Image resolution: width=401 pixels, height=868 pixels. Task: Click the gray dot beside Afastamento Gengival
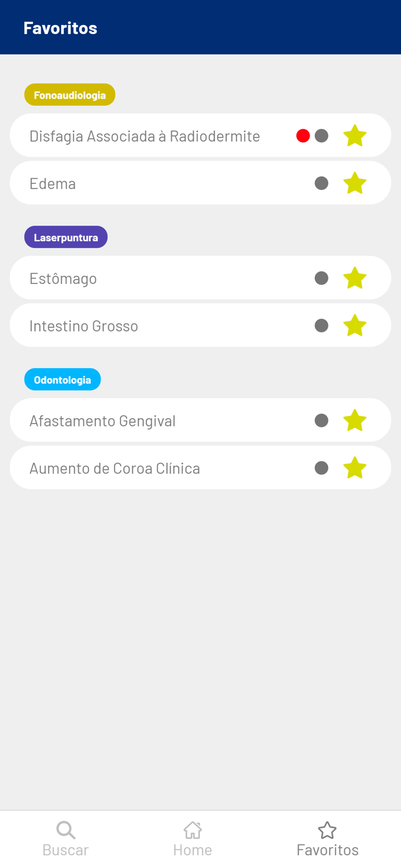pyautogui.click(x=322, y=420)
